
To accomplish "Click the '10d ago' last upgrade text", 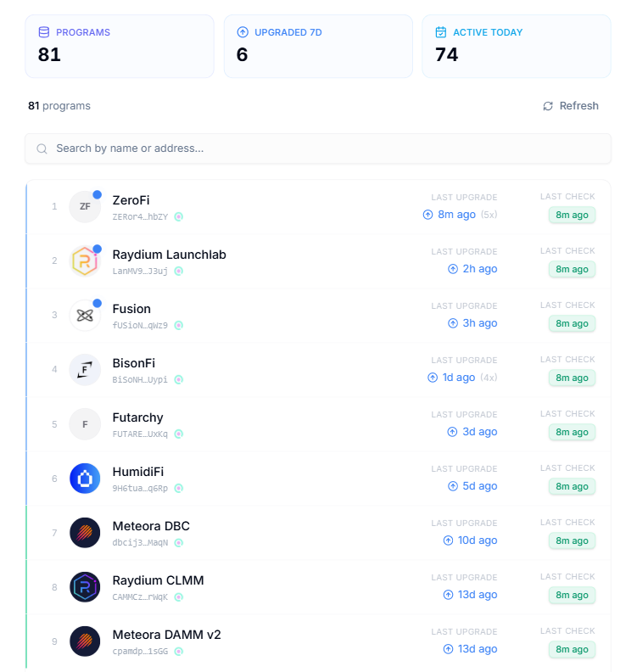I will [x=478, y=540].
